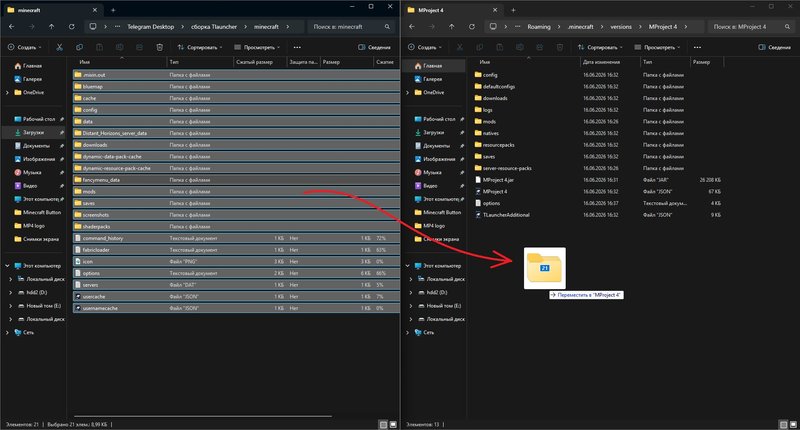Open Сведения details pane in minecraft window
Image resolution: width=800 pixels, height=430 pixels.
[374, 47]
